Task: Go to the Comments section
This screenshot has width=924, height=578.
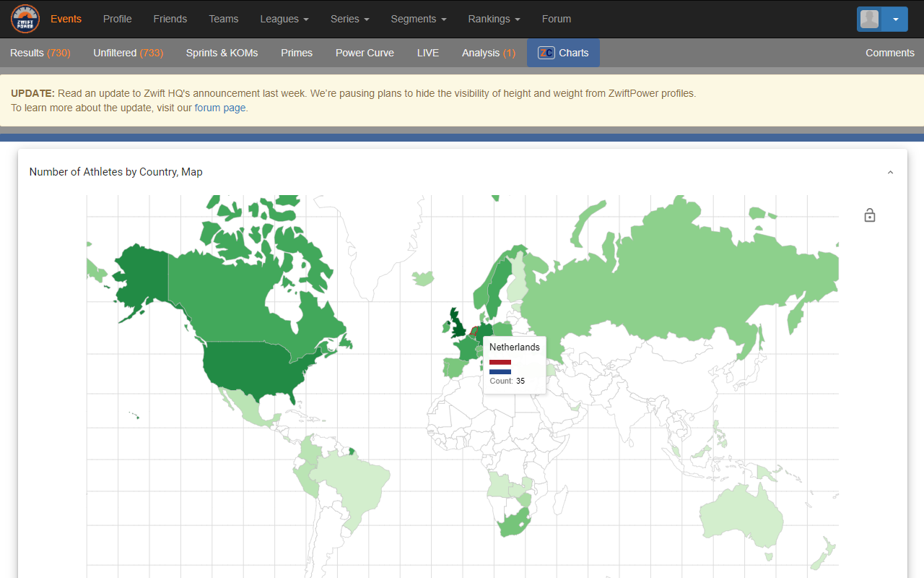Action: pos(889,53)
